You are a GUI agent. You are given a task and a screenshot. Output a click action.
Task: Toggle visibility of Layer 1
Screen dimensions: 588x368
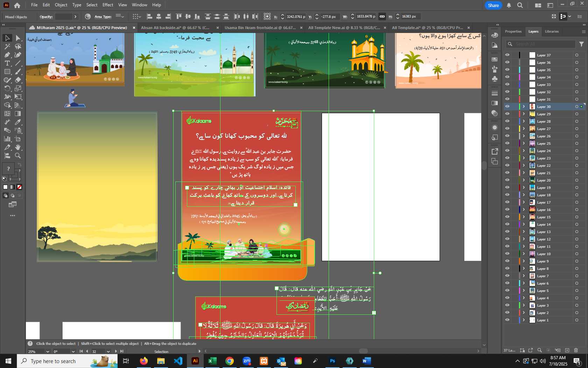(507, 320)
